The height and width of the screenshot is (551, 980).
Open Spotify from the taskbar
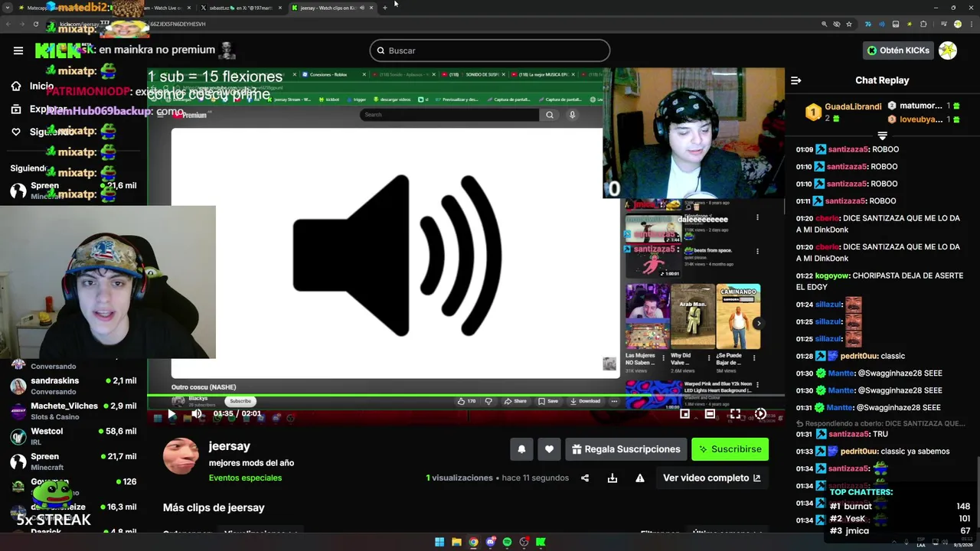click(507, 542)
